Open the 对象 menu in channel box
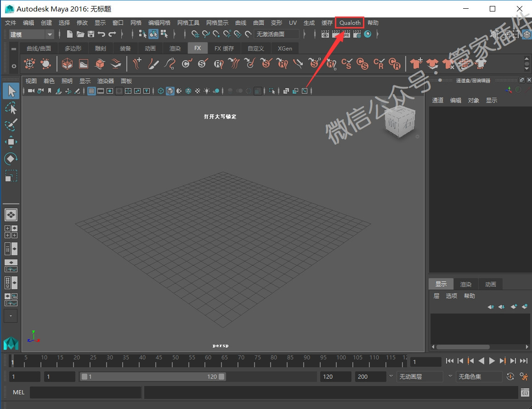 474,101
